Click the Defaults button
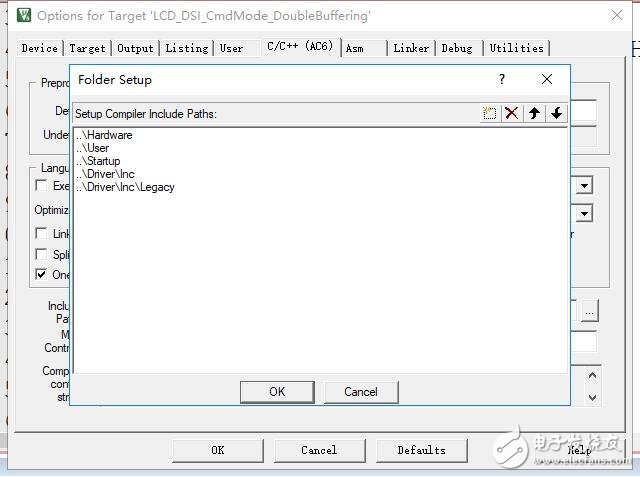This screenshot has width=640, height=477. [x=422, y=450]
